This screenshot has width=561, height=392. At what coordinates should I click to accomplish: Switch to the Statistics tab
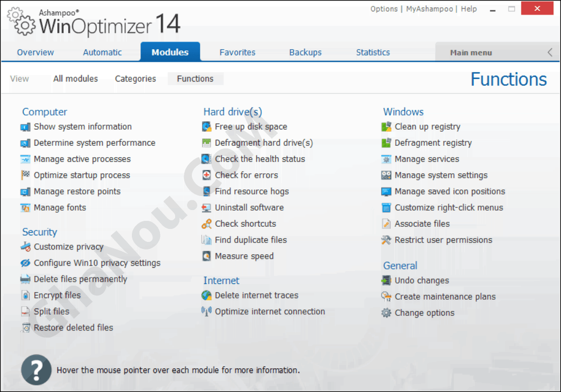coord(373,52)
